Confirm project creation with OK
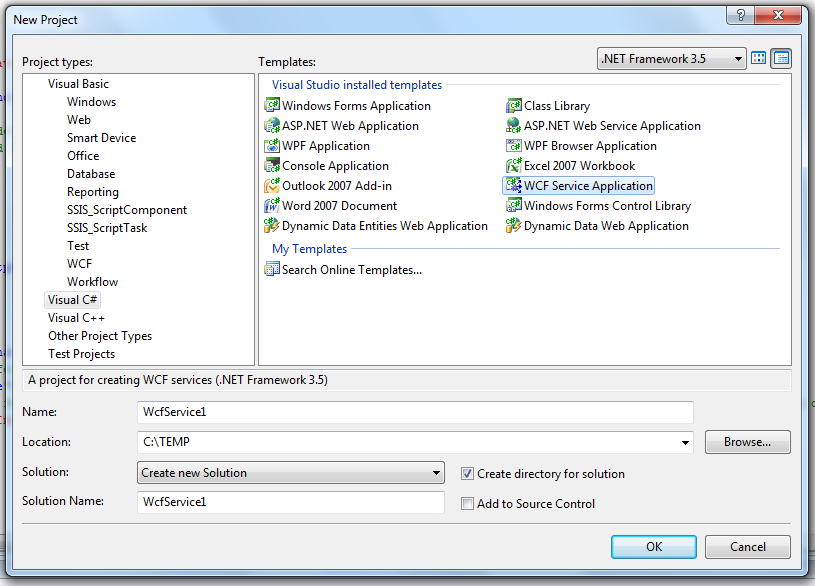The width and height of the screenshot is (815, 586). point(653,547)
